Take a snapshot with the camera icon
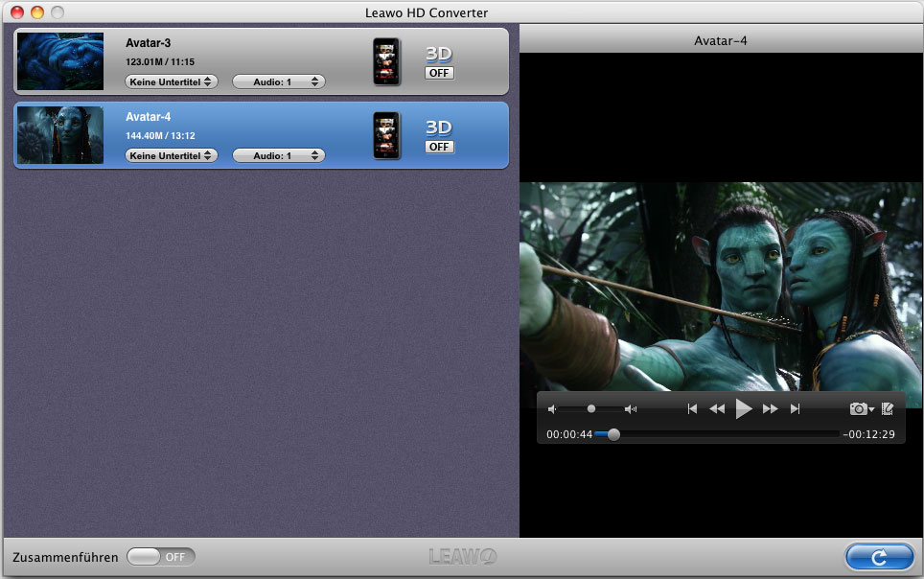 tap(859, 408)
